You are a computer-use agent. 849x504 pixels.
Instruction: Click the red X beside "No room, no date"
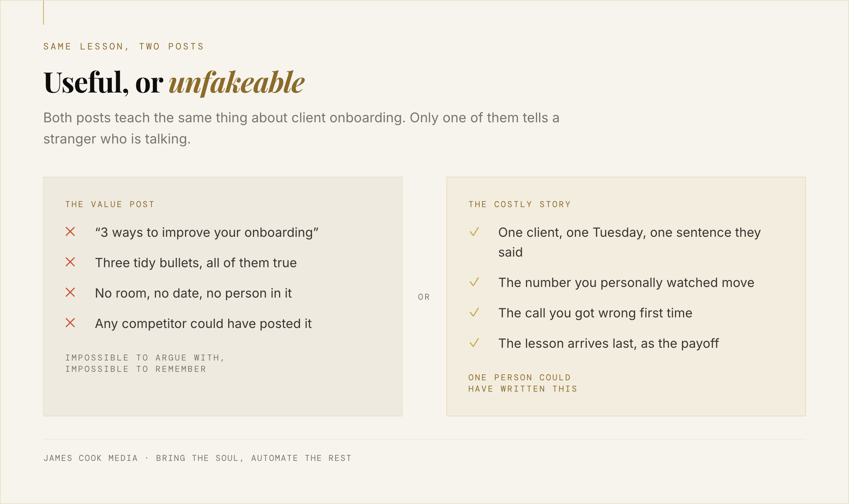[x=70, y=292]
